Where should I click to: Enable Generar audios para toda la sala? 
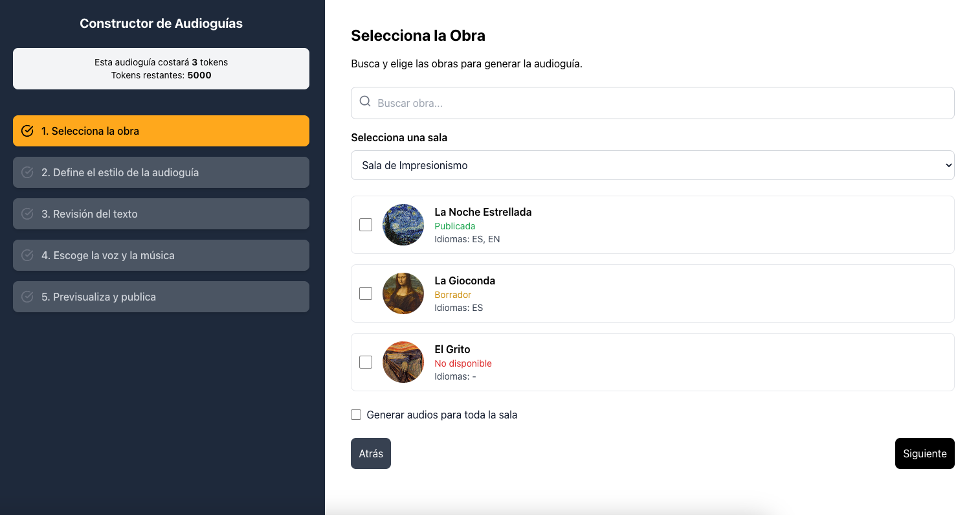(x=356, y=415)
